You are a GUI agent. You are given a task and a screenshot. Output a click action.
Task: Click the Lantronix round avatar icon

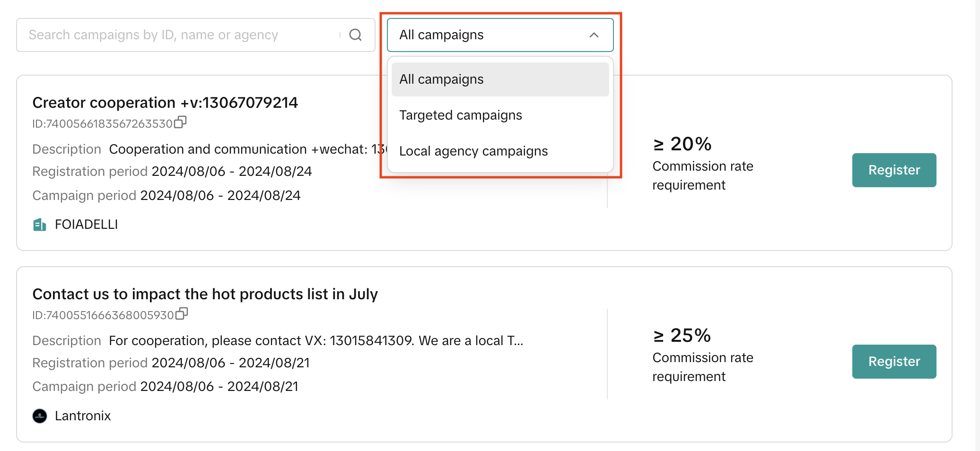click(x=40, y=416)
